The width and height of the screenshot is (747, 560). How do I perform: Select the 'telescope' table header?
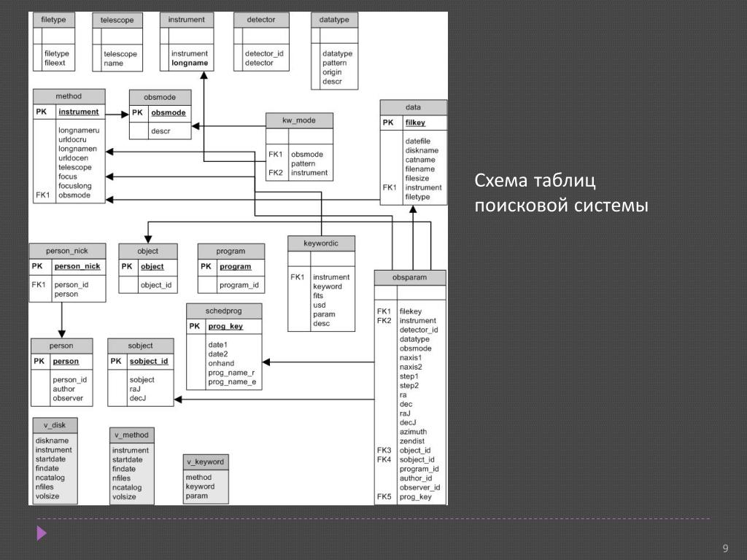pyautogui.click(x=117, y=20)
